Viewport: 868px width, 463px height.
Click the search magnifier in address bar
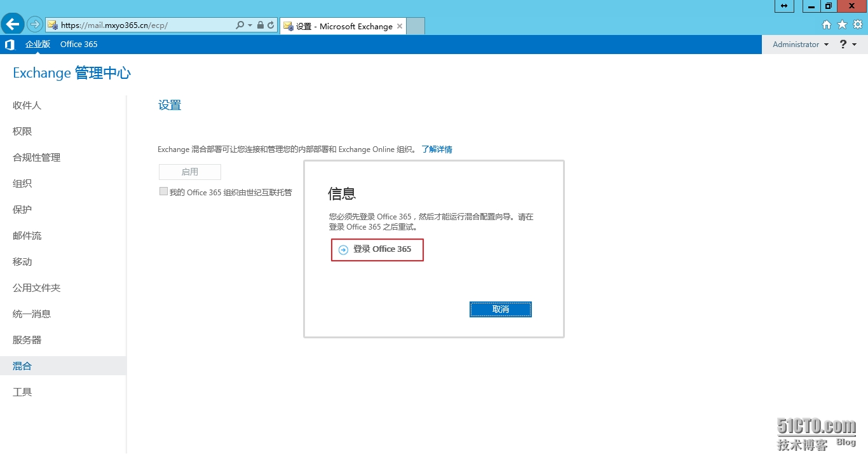point(240,25)
